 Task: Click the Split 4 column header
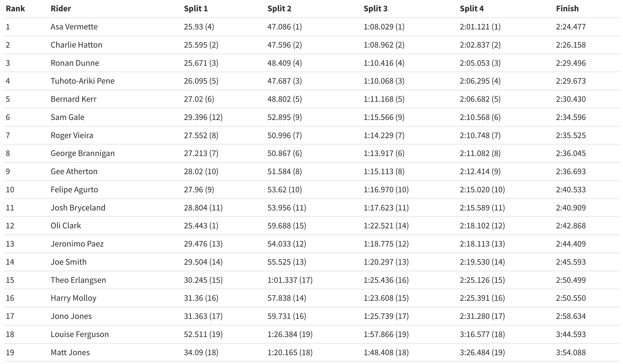472,8
